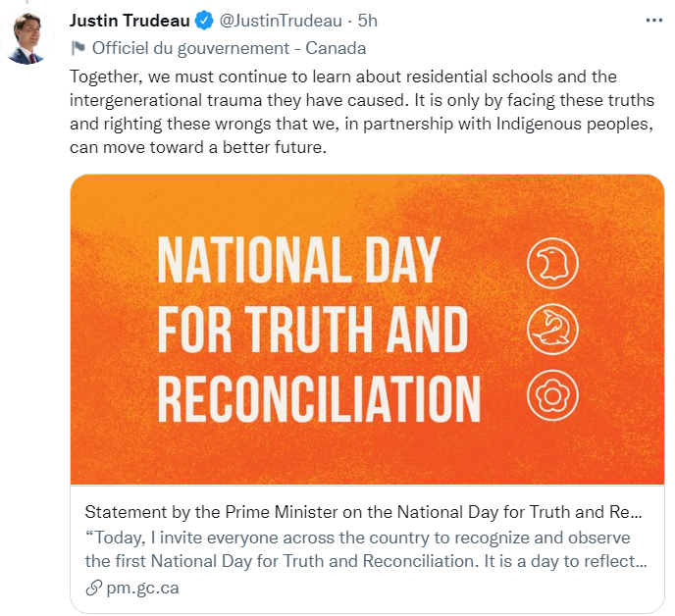This screenshot has height=616, width=675.
Task: Click the government official flag icon
Action: coord(78,48)
